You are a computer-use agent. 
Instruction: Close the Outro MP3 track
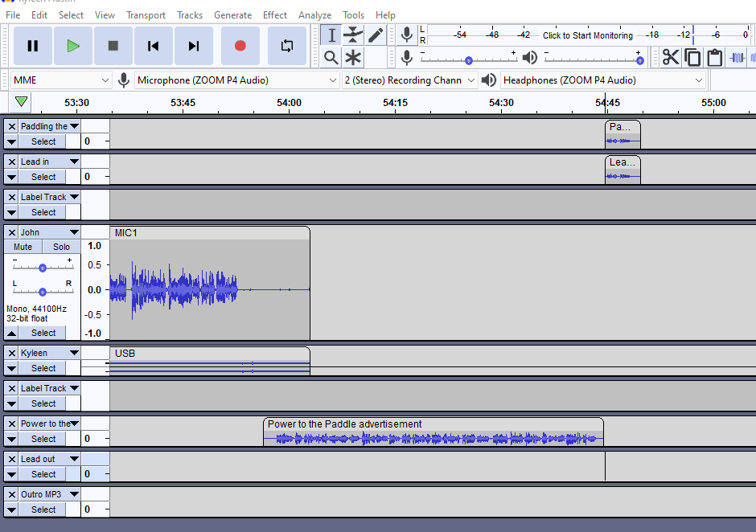tap(12, 494)
